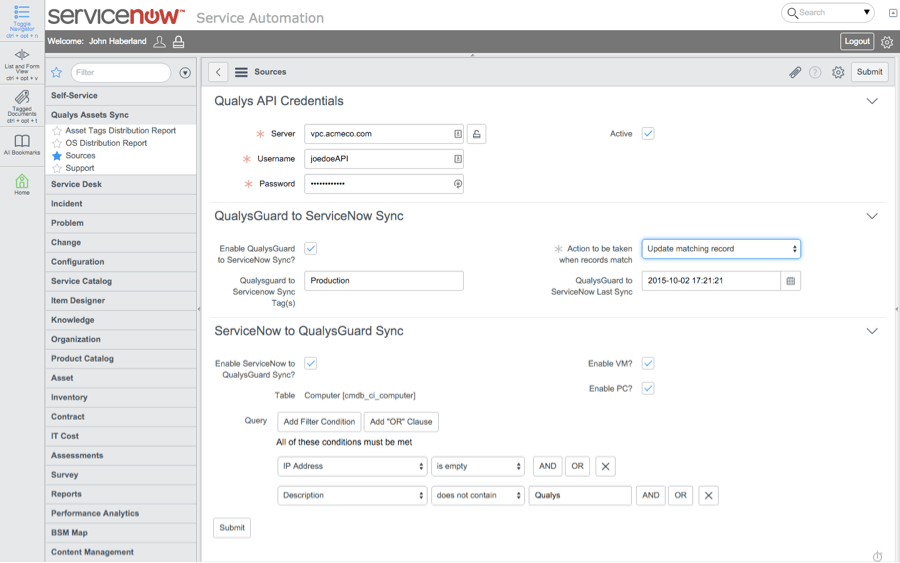Click the filled star beside Sources

(57, 156)
